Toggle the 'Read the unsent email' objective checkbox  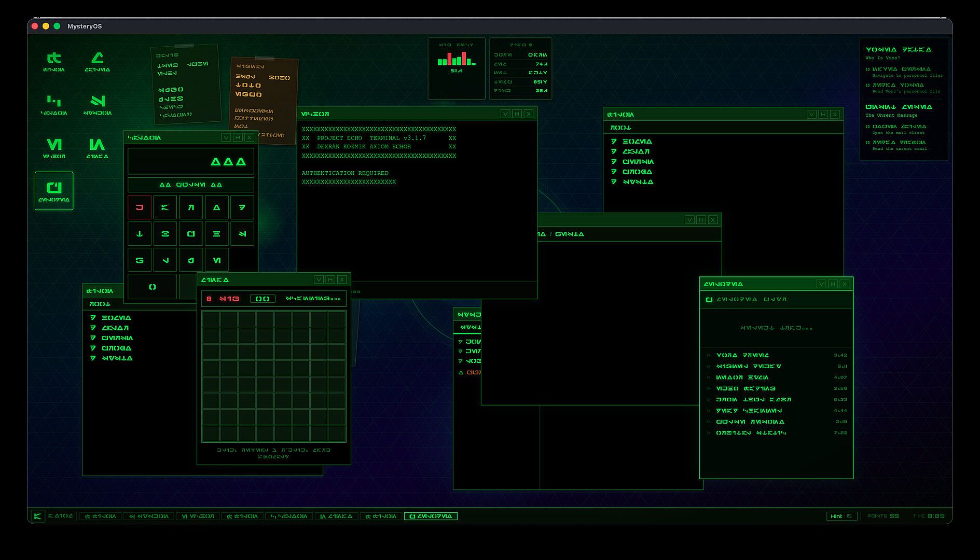click(867, 143)
